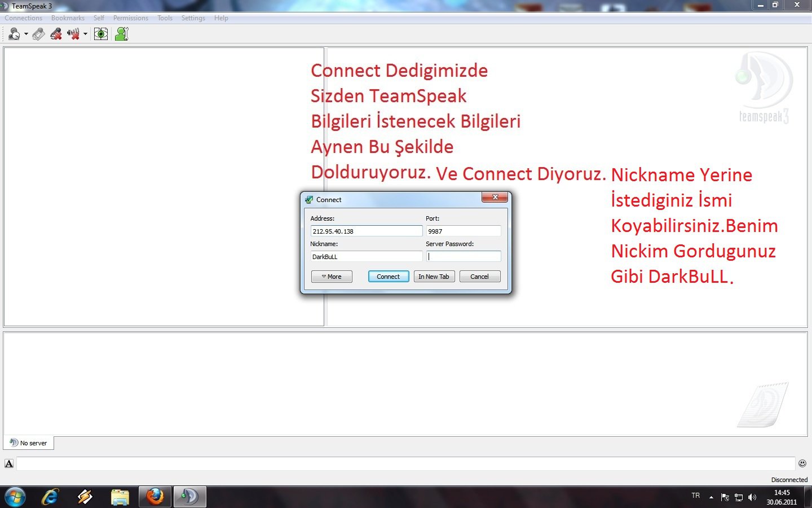
Task: Select the No server chat tab
Action: [x=29, y=443]
